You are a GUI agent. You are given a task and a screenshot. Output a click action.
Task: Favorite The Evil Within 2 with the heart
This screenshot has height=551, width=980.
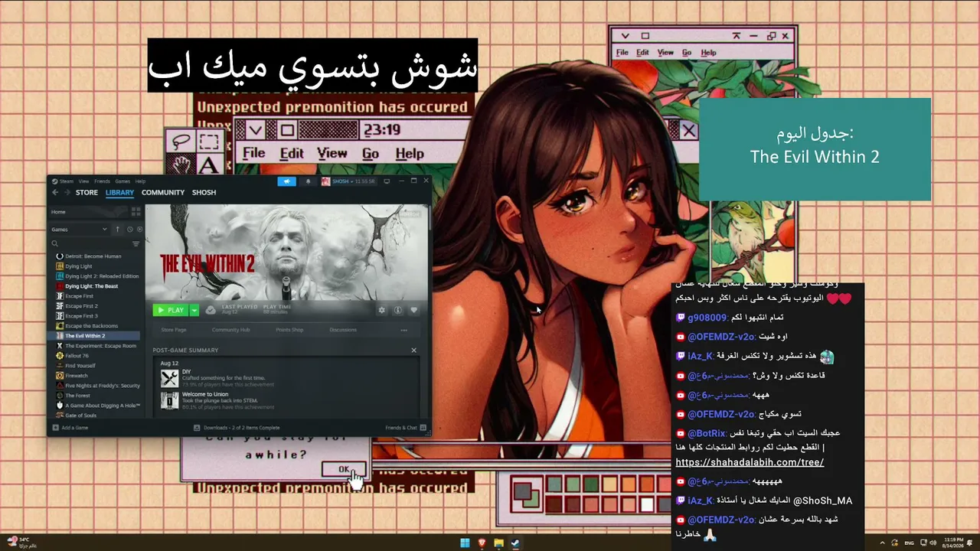click(413, 310)
